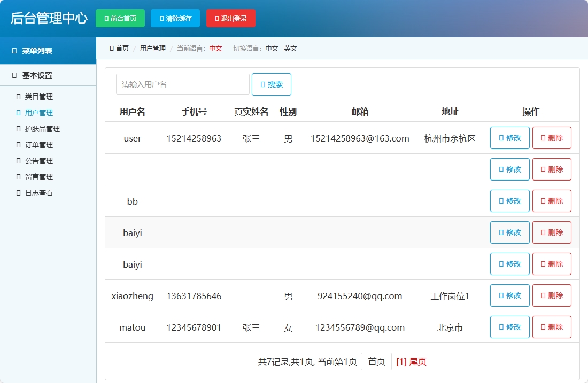Go to 尾页 last page link
588x383 pixels.
click(x=419, y=362)
